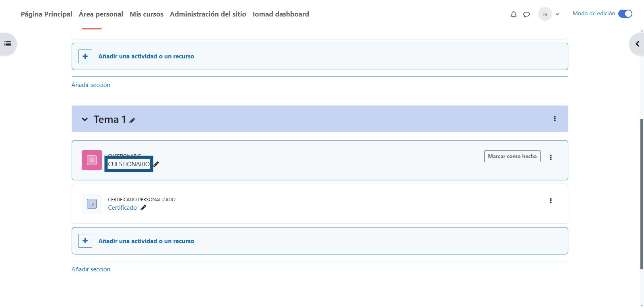Click Añadir sección link below Tema 1
The width and height of the screenshot is (644, 308).
[91, 269]
